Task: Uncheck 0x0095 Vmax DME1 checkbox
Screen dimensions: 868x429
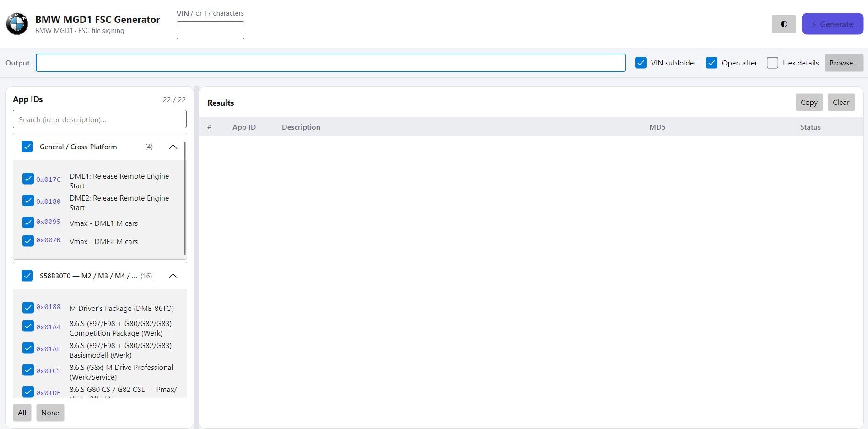Action: pyautogui.click(x=28, y=222)
